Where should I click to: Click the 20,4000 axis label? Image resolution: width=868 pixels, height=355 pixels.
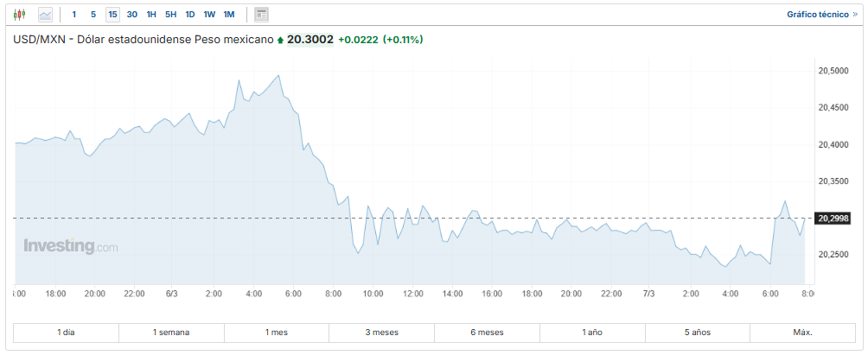[x=833, y=145]
